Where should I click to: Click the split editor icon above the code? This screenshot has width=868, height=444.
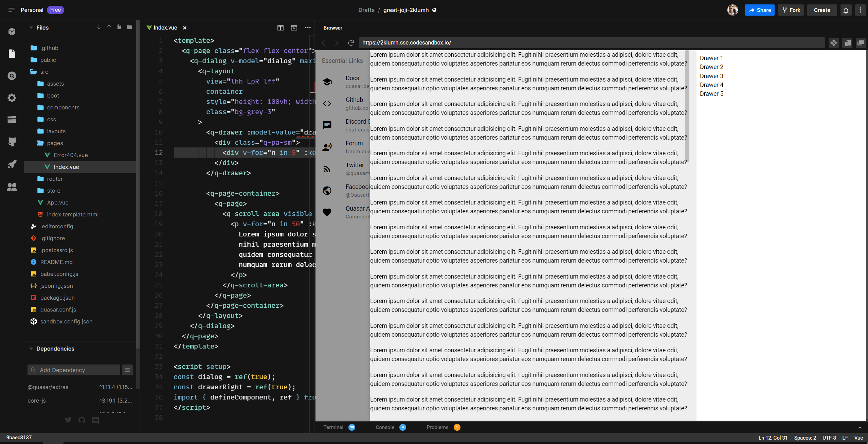click(280, 28)
